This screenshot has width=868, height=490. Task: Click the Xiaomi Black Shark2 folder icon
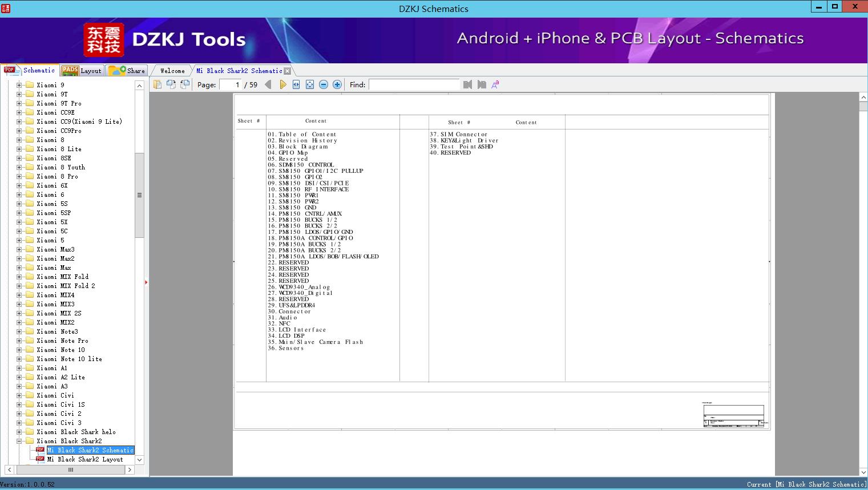pos(30,441)
